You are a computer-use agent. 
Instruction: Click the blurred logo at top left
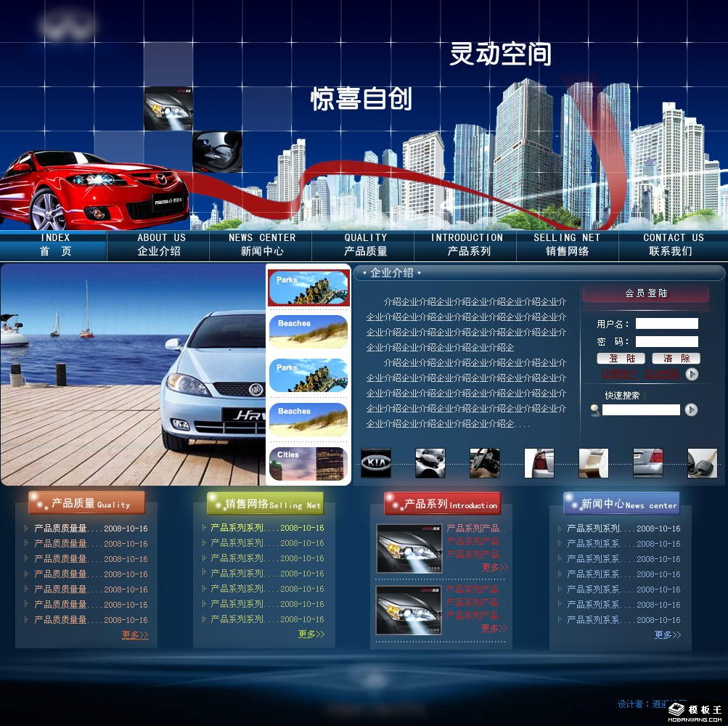[x=68, y=27]
